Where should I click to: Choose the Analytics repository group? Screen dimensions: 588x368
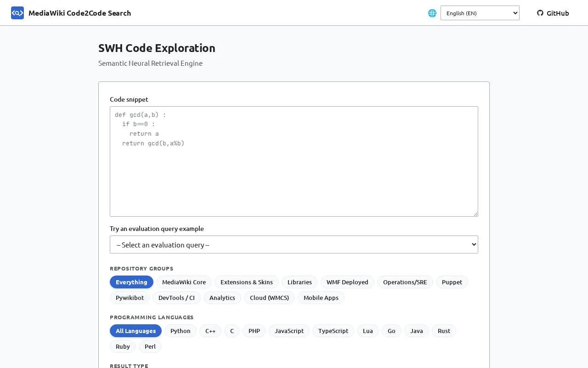pyautogui.click(x=222, y=298)
